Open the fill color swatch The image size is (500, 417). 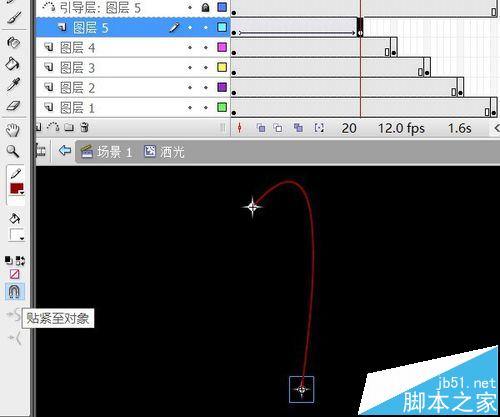(x=16, y=235)
